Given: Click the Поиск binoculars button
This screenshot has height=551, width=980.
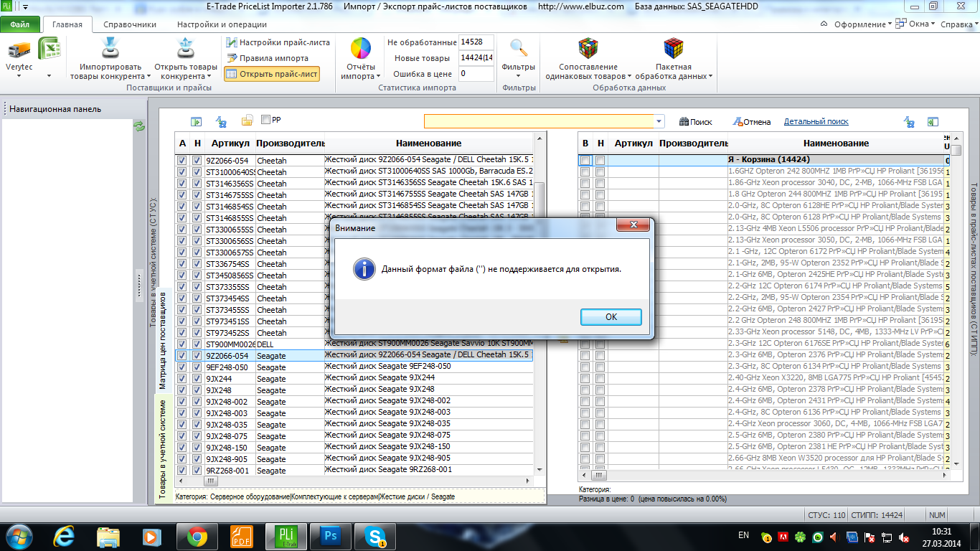Looking at the screenshot, I should click(x=696, y=122).
